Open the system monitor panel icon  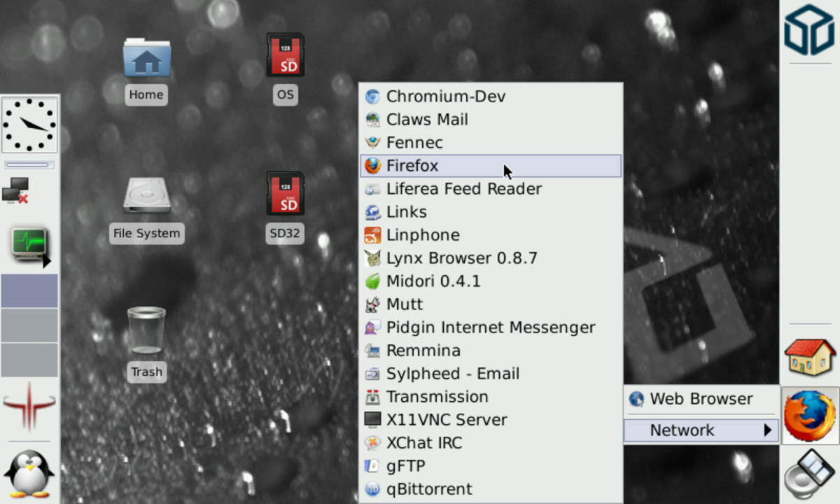click(29, 245)
